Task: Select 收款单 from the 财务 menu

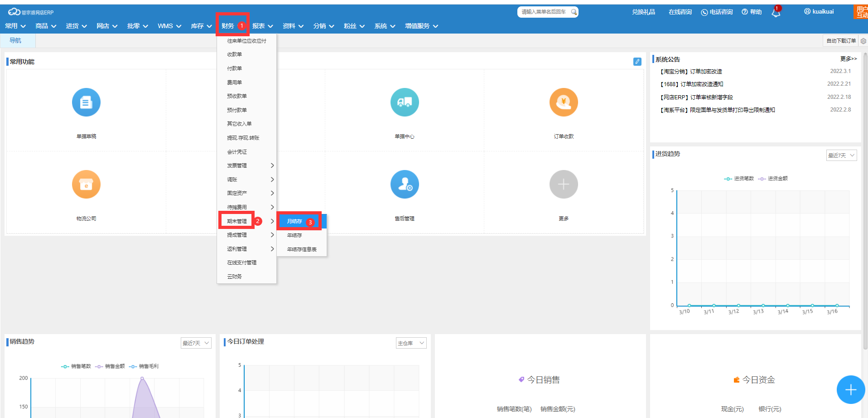Action: (235, 54)
